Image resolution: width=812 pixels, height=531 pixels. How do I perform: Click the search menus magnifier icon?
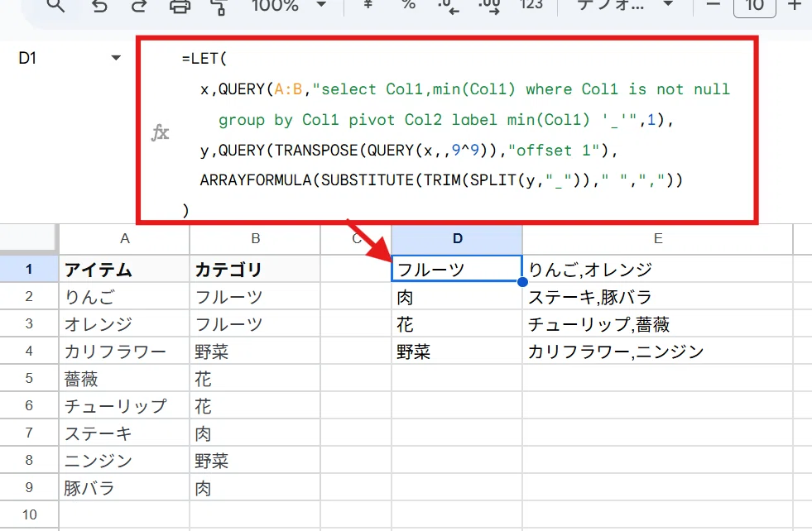pyautogui.click(x=55, y=5)
